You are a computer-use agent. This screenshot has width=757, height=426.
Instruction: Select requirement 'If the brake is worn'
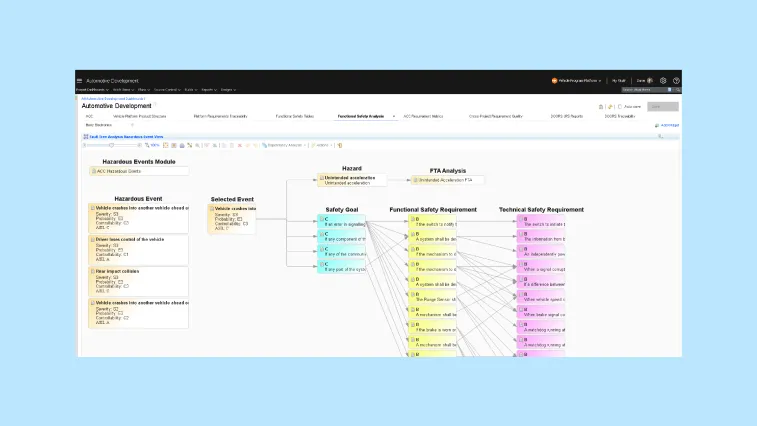(x=433, y=327)
